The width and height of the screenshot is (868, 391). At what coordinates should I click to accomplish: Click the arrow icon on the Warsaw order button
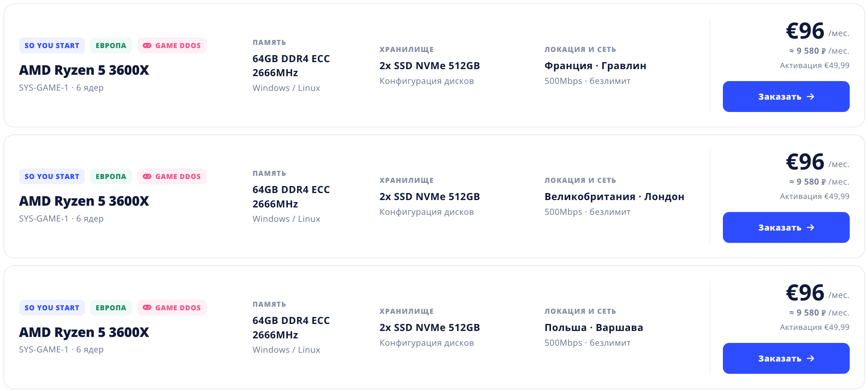(x=810, y=358)
